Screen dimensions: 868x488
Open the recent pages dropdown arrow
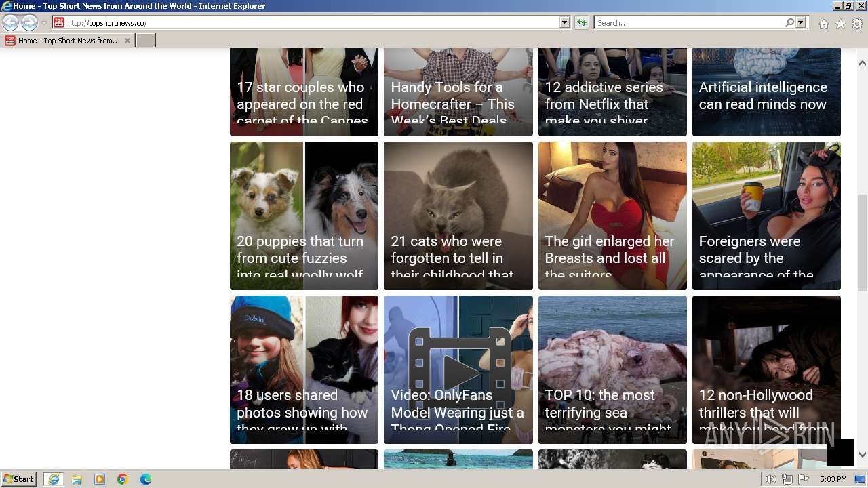44,23
